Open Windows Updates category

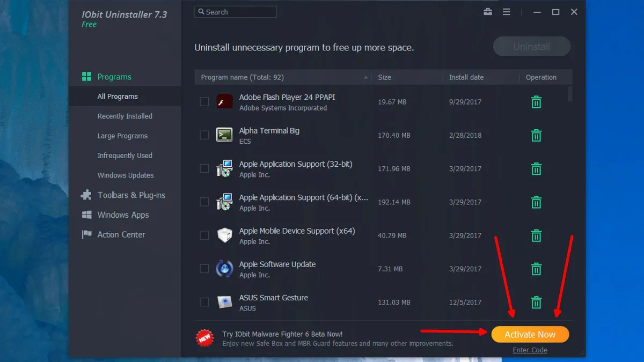[x=125, y=175]
